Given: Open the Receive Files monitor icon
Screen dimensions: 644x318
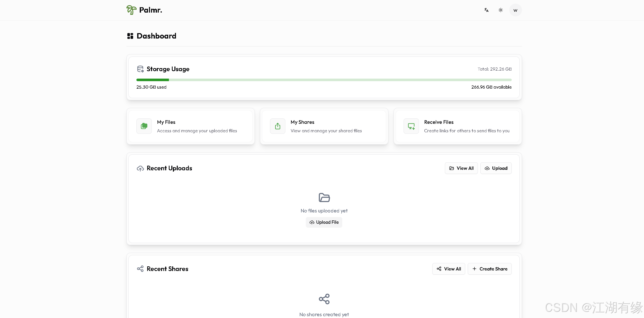Looking at the screenshot, I should click(411, 126).
